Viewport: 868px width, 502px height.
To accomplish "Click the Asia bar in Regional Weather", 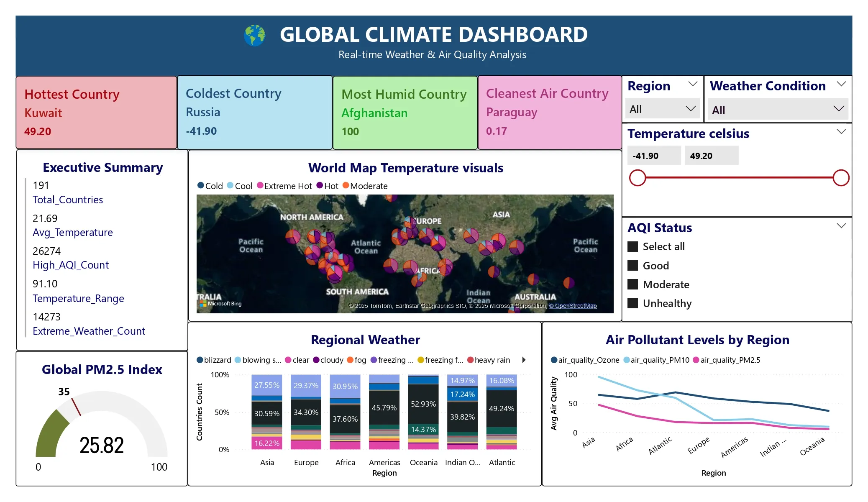I will click(x=267, y=412).
